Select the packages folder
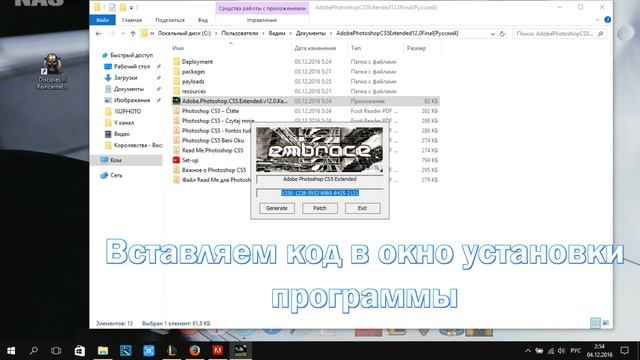 pos(193,71)
